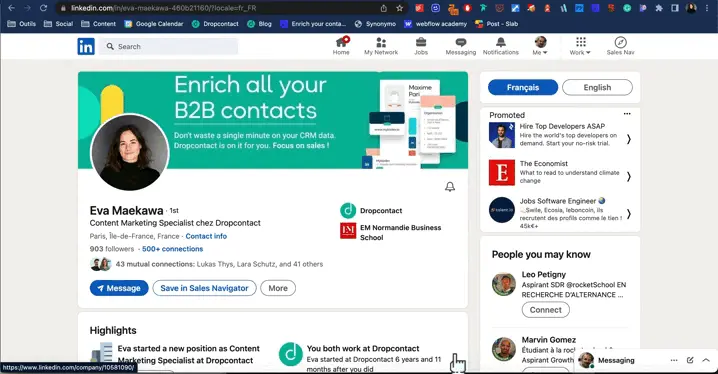The width and height of the screenshot is (718, 374).
Task: Expand the Work apps dropdown
Action: point(580,46)
